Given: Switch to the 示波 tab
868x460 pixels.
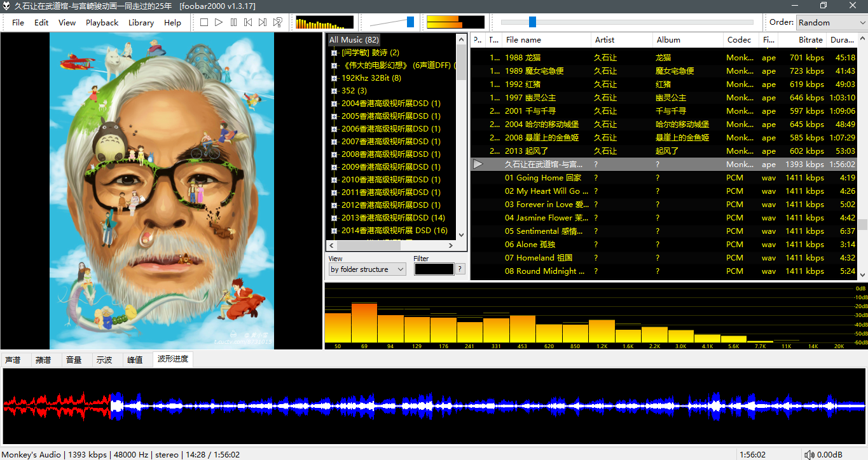Looking at the screenshot, I should 104,360.
